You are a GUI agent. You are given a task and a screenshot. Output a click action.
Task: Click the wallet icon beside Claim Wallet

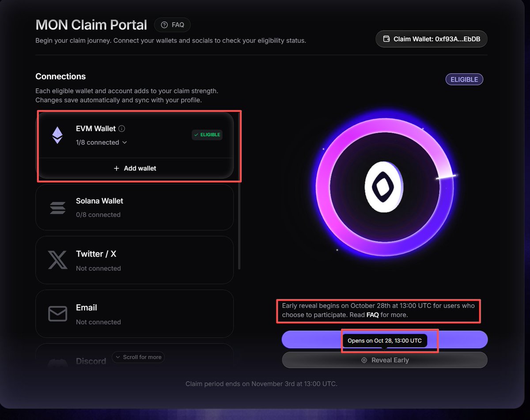point(386,39)
